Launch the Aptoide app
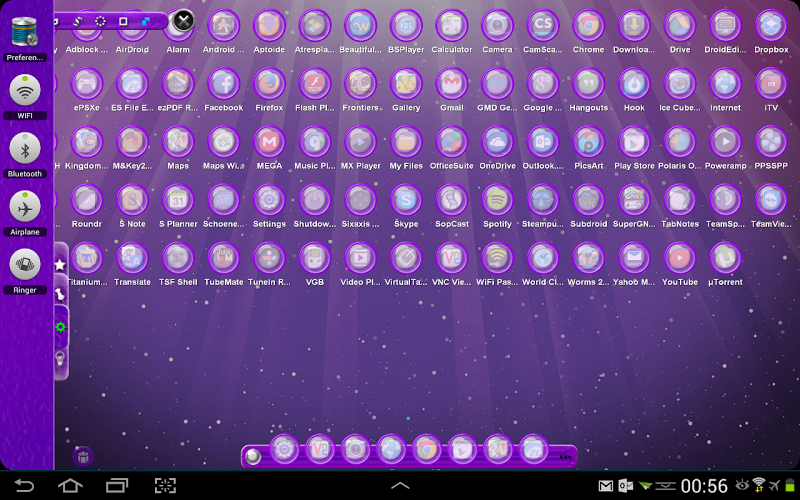The width and height of the screenshot is (800, 500). click(x=269, y=25)
